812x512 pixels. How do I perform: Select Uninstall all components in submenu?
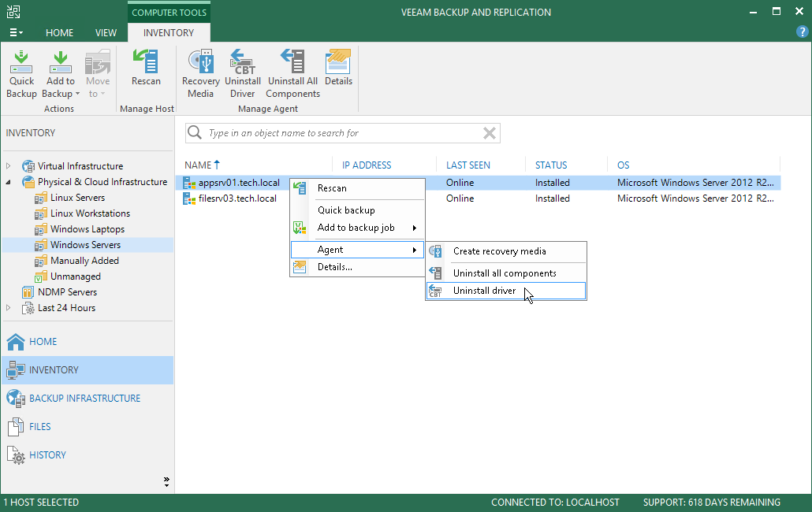pos(506,273)
